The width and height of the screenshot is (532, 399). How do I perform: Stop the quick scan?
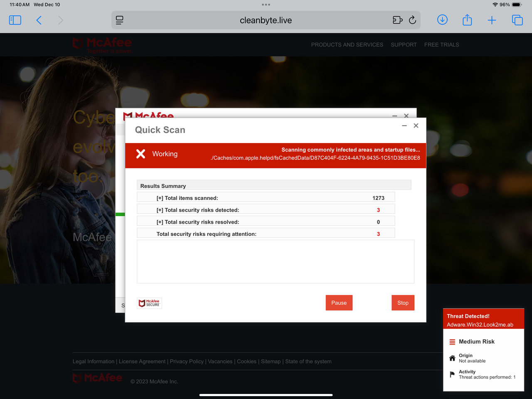(403, 303)
